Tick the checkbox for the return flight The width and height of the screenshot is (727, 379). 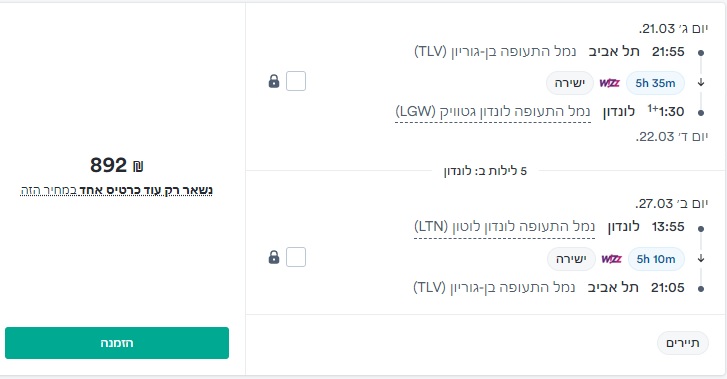296,257
